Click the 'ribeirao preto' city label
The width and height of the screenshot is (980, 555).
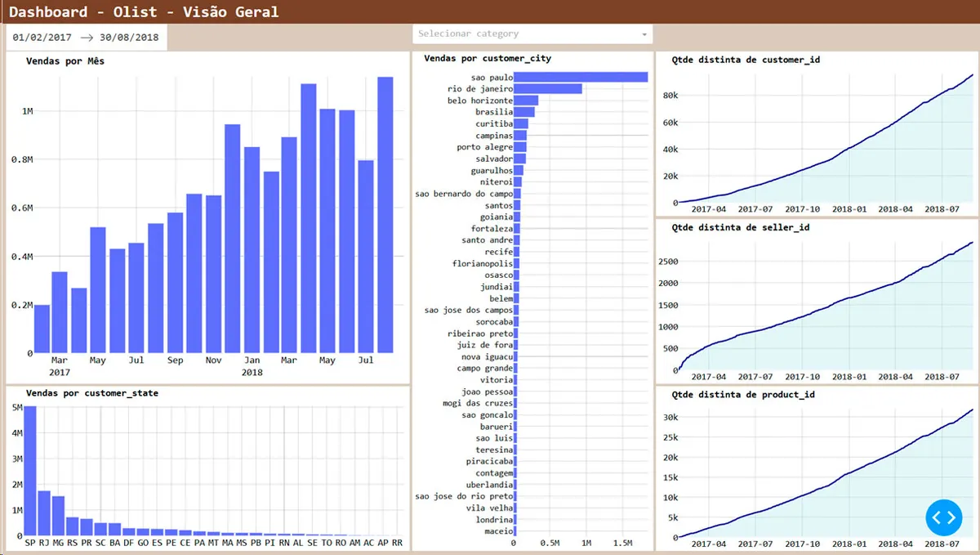coord(480,333)
